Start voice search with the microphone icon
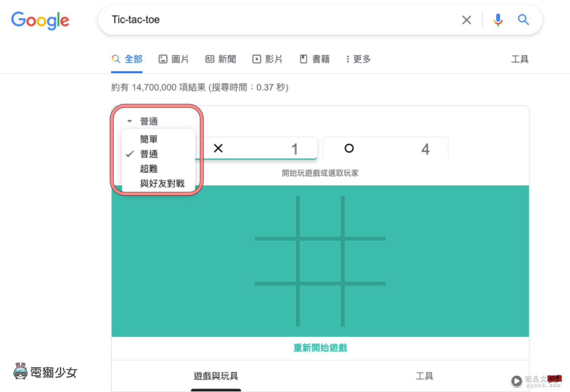This screenshot has width=570, height=392. click(x=498, y=20)
